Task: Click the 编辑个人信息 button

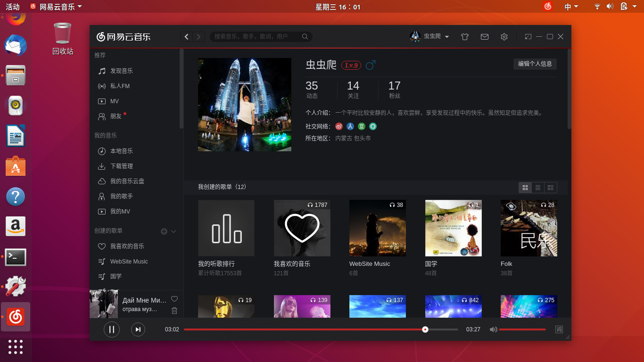Action: pyautogui.click(x=535, y=64)
